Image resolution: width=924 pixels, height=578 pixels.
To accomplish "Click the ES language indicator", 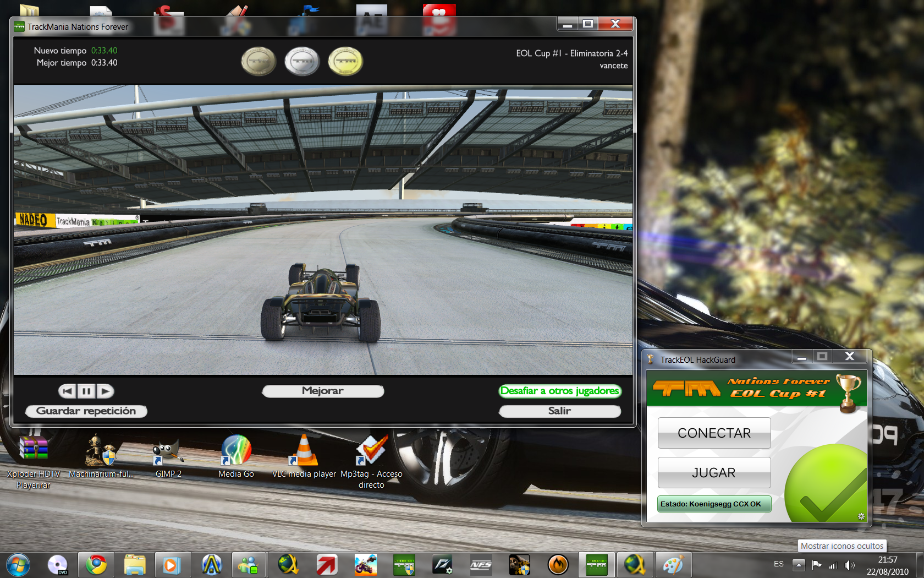I will (x=779, y=564).
